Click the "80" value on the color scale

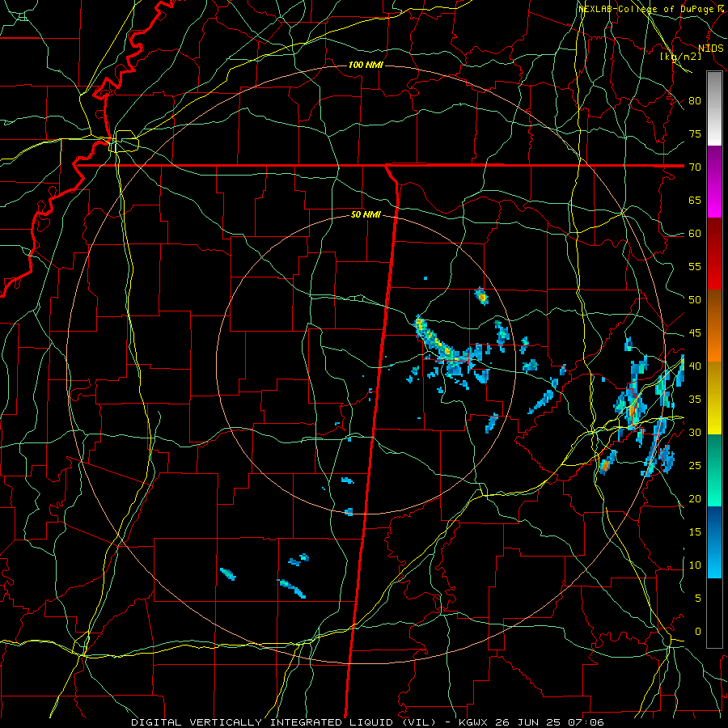(x=695, y=101)
